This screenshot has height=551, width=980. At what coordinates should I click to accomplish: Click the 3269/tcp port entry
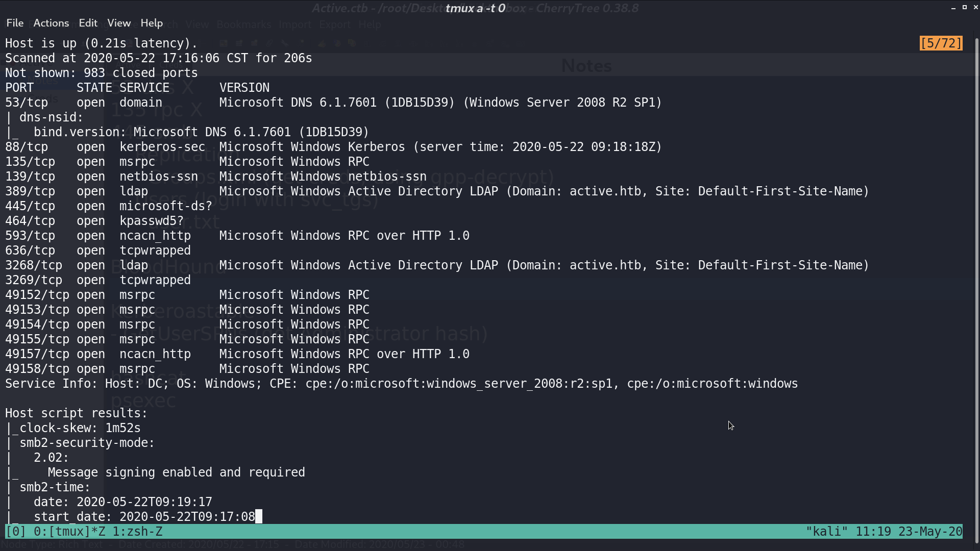pos(34,280)
